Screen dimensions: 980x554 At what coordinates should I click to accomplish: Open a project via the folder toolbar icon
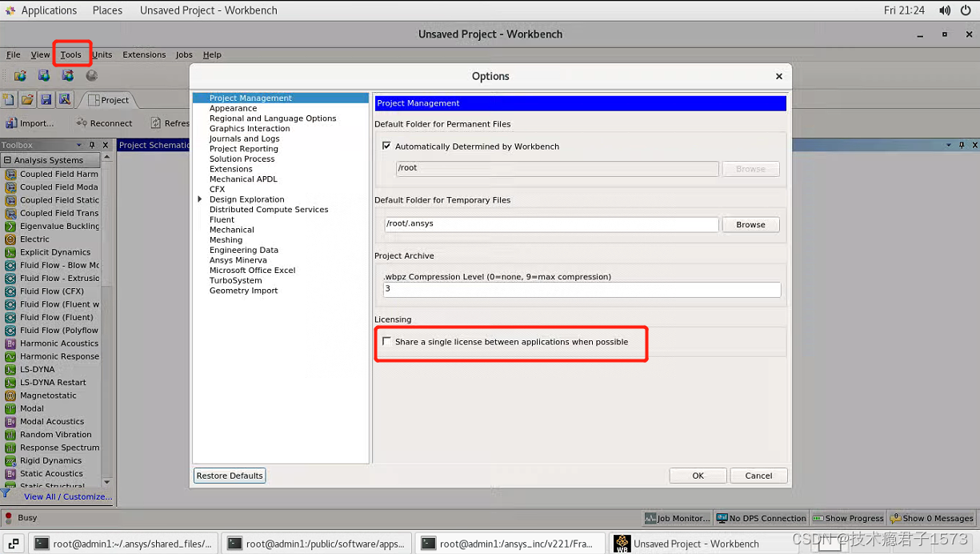[27, 99]
